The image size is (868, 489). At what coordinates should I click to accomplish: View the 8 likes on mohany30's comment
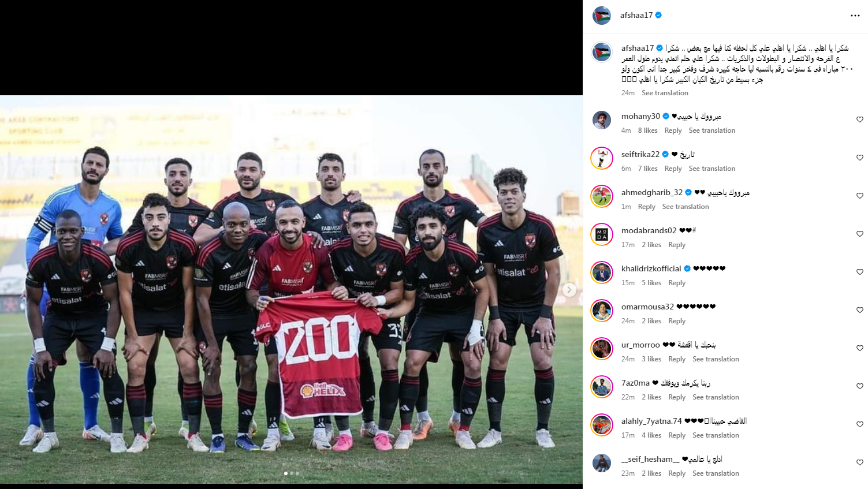pos(647,130)
